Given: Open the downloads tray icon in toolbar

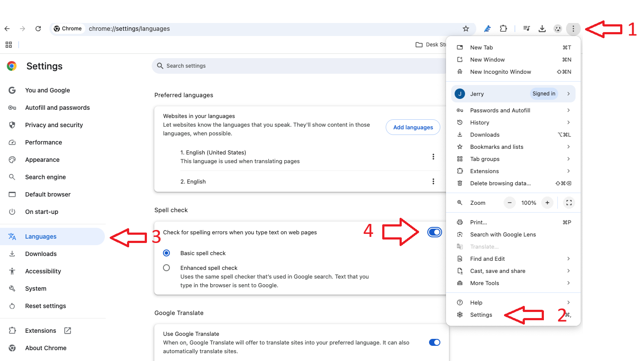Looking at the screenshot, I should point(542,29).
